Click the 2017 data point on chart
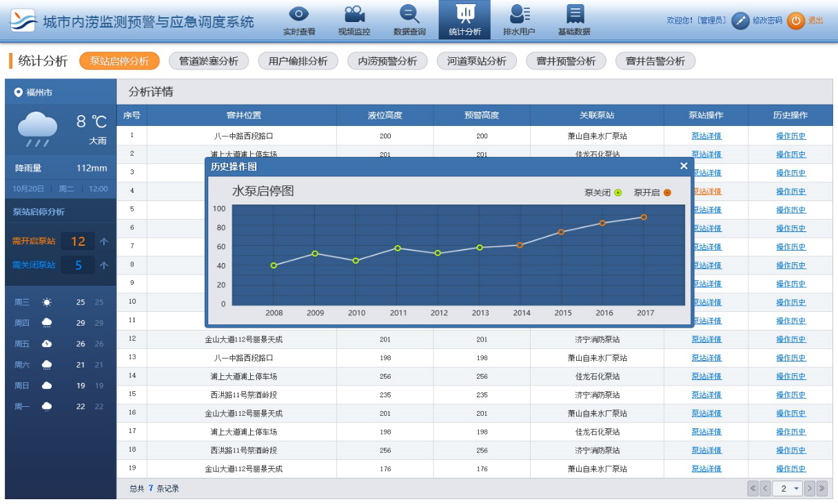This screenshot has height=504, width=838. (644, 217)
